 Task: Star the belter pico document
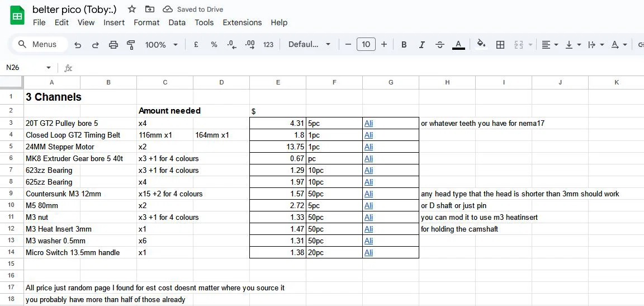pyautogui.click(x=132, y=9)
